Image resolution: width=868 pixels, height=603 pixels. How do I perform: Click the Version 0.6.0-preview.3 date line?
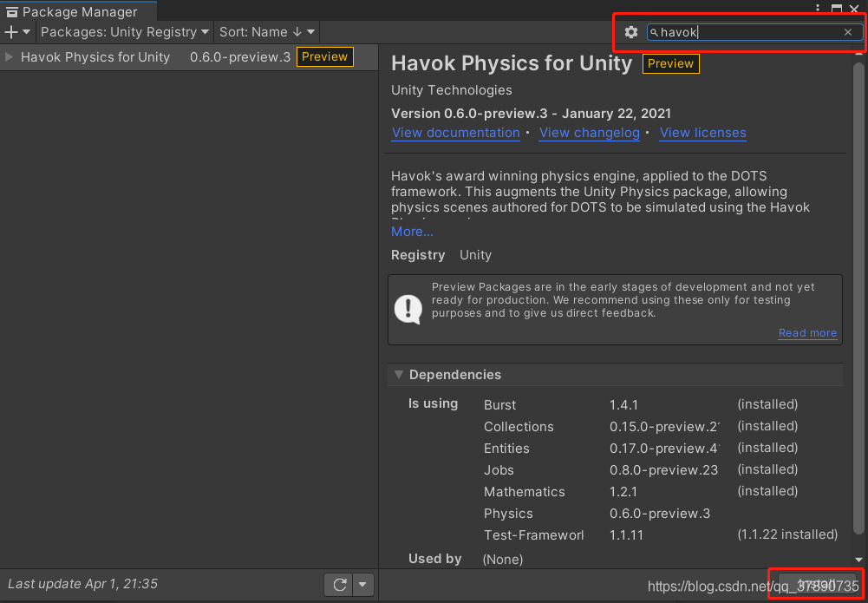[531, 114]
